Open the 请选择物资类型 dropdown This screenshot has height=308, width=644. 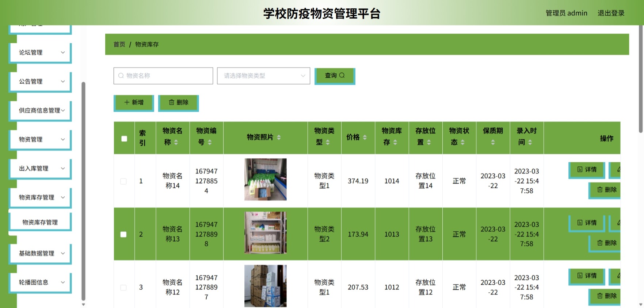click(263, 76)
